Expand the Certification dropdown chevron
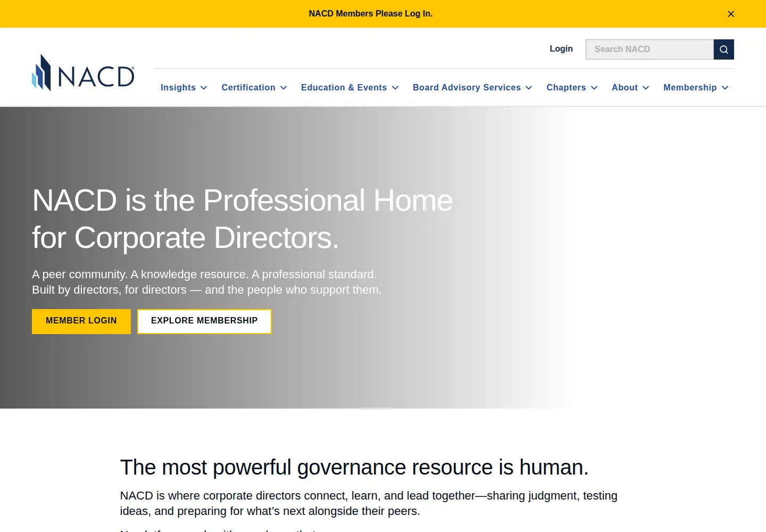 284,88
